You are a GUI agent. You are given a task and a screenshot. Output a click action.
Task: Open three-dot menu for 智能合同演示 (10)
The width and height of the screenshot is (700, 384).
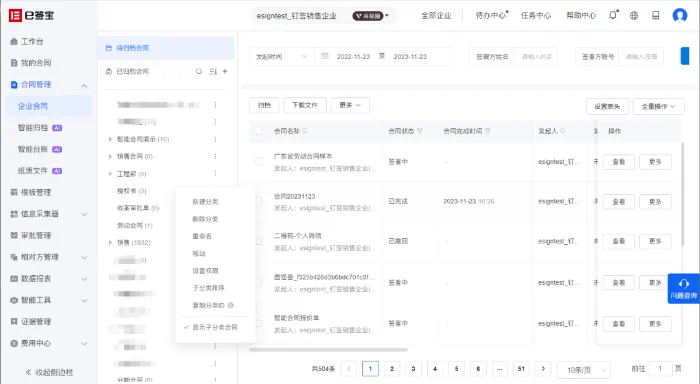pos(215,139)
